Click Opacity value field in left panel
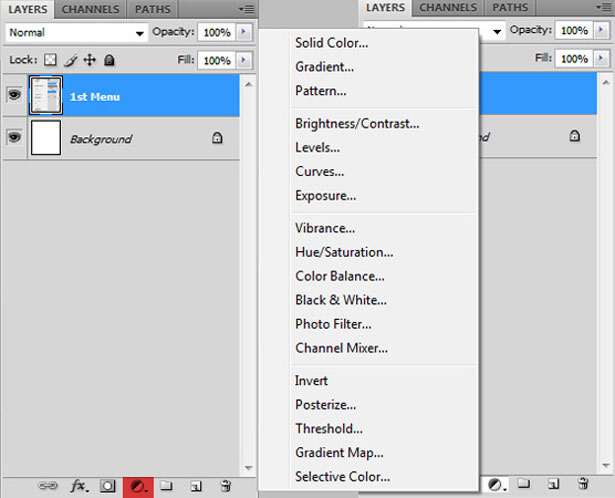 [217, 32]
